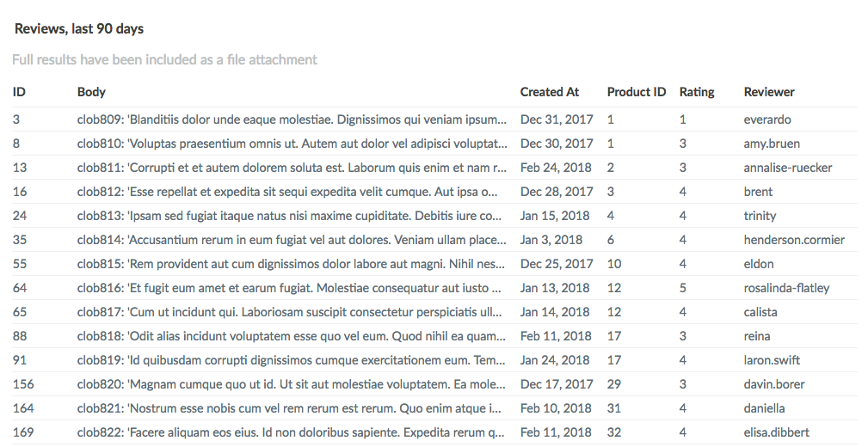This screenshot has height=447, width=868.
Task: Click reviewer elisa.dibbert
Action: (776, 432)
